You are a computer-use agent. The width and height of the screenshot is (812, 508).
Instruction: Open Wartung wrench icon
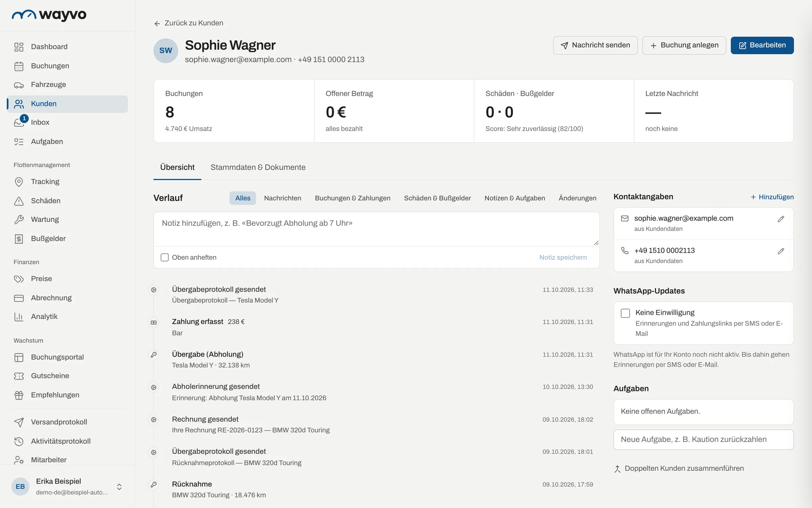[x=19, y=219]
